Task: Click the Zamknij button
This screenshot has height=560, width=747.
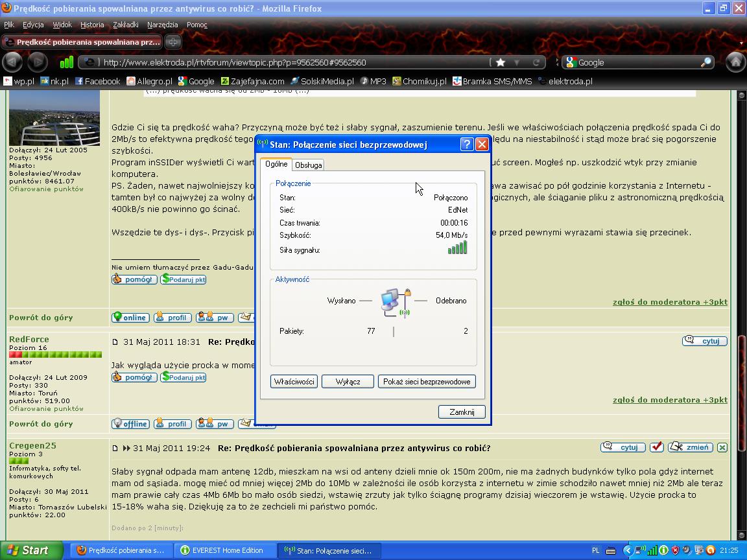Action: point(462,412)
